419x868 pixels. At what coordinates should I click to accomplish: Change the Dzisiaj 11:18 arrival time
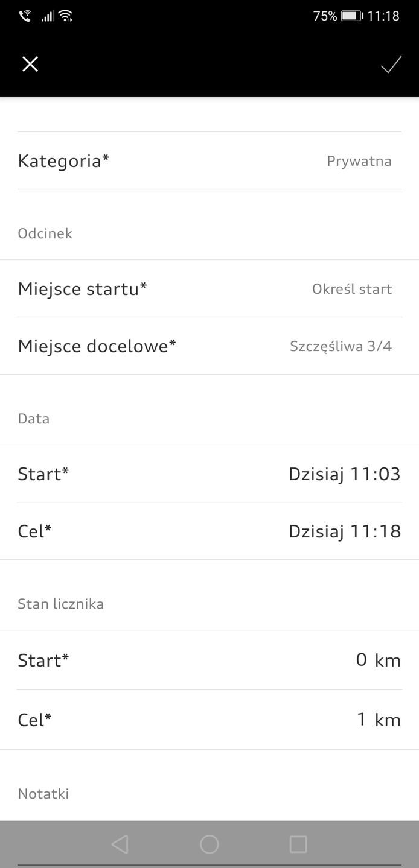(344, 531)
